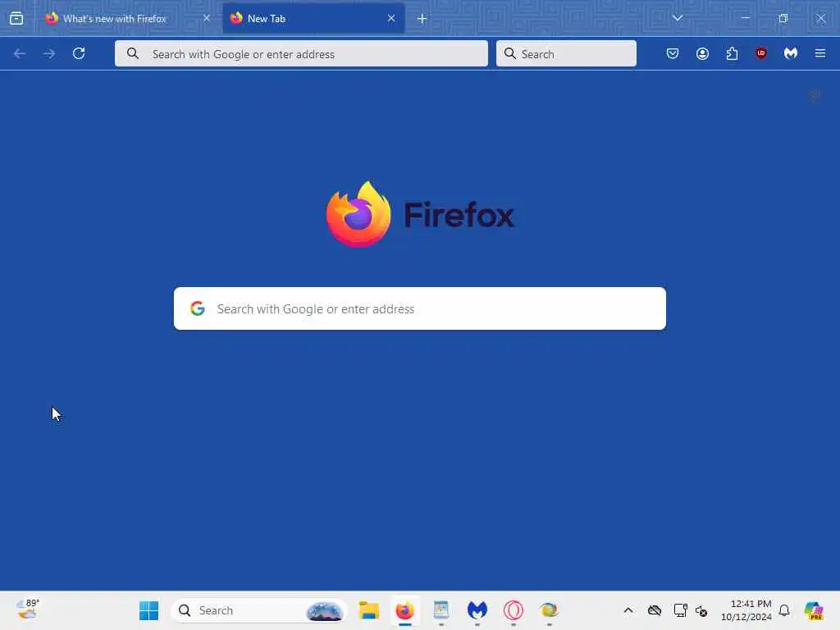Go forward one page
Screen dimensions: 840x630
coord(49,53)
